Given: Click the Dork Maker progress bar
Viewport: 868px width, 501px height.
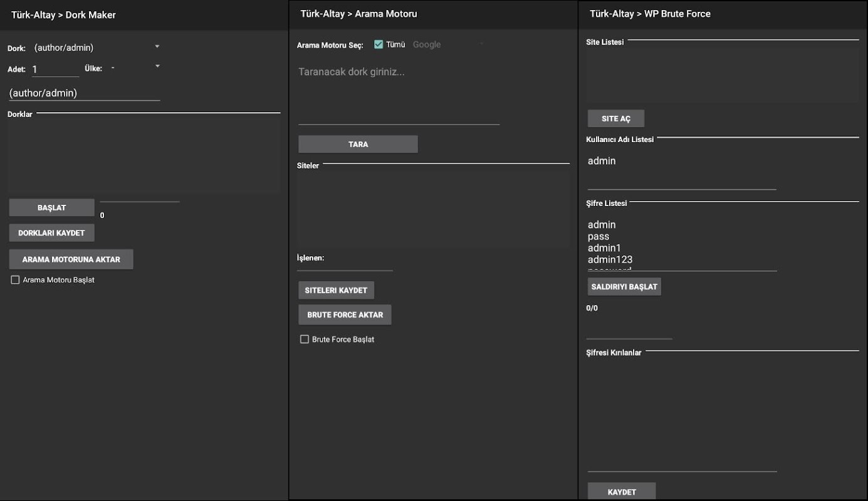Looking at the screenshot, I should click(140, 202).
